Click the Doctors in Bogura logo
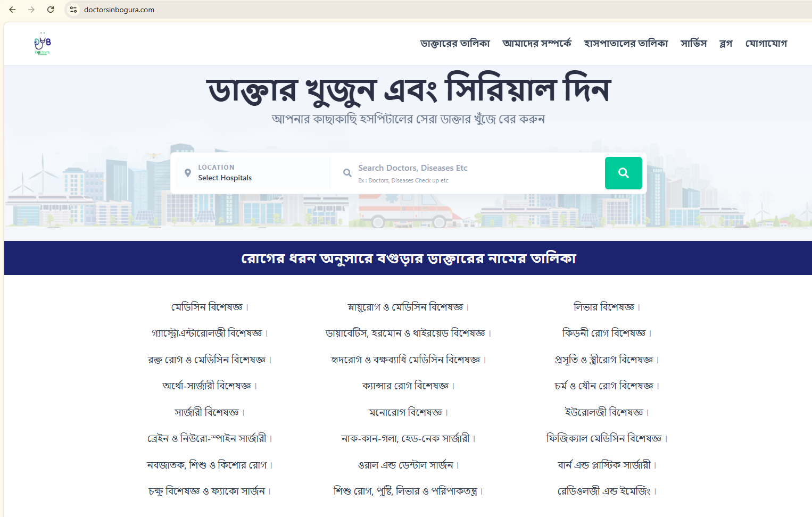This screenshot has height=517, width=812. coord(42,44)
